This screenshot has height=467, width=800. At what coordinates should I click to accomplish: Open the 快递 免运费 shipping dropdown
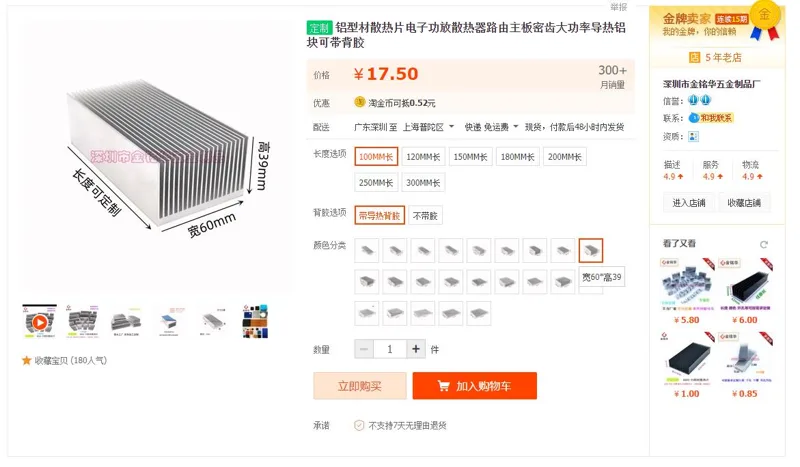(491, 127)
